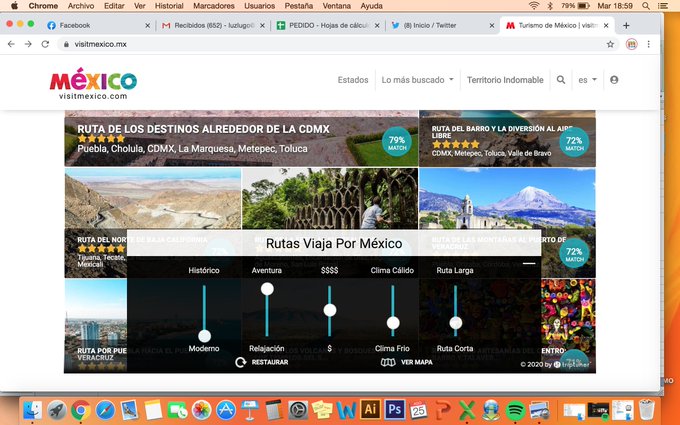This screenshot has height=425, width=680.
Task: Click the Ver Mapa map icon
Action: (x=389, y=362)
